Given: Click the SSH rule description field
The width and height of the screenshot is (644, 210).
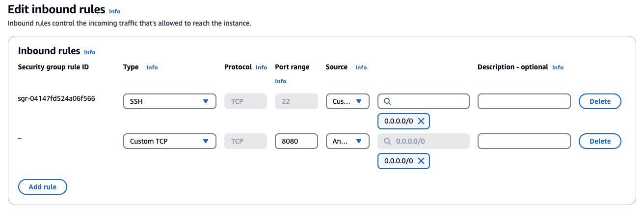Looking at the screenshot, I should [x=524, y=101].
